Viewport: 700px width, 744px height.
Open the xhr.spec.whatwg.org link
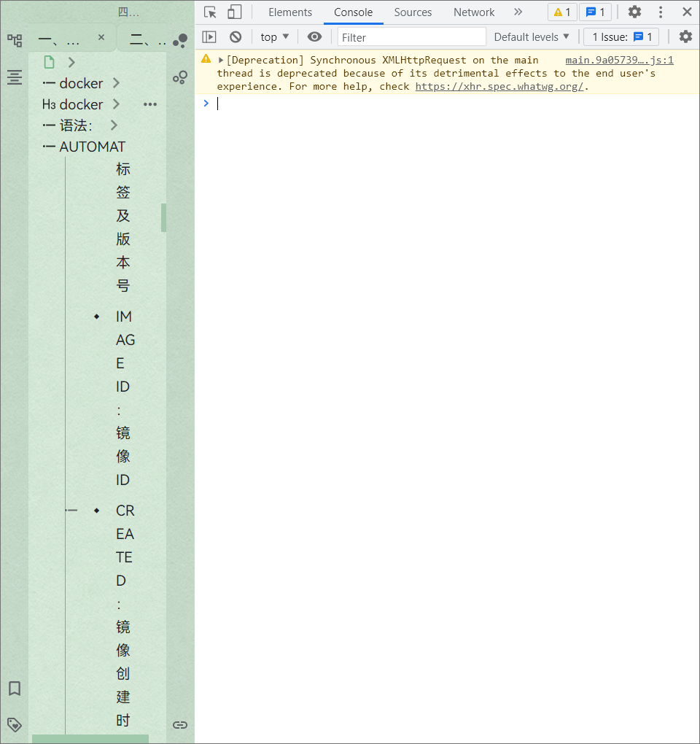tap(499, 86)
